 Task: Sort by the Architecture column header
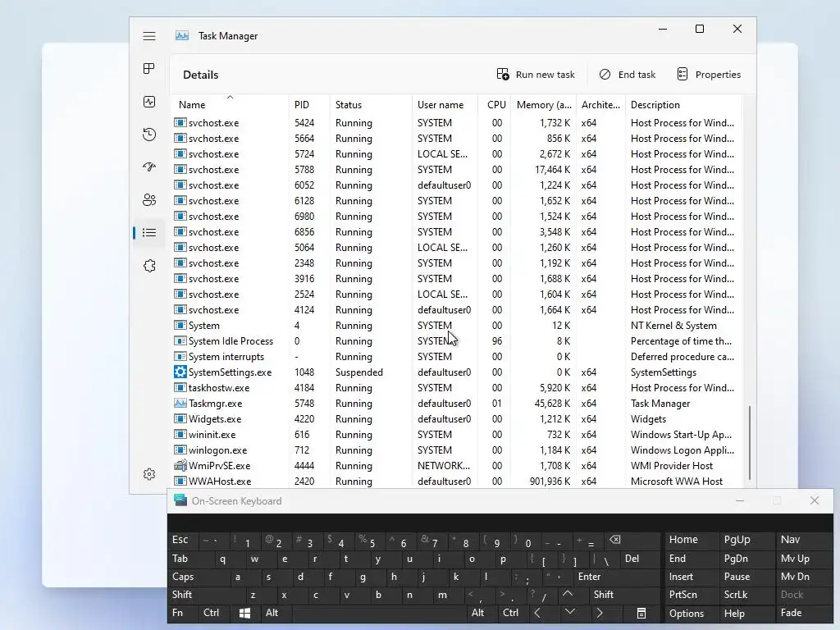[x=600, y=105]
